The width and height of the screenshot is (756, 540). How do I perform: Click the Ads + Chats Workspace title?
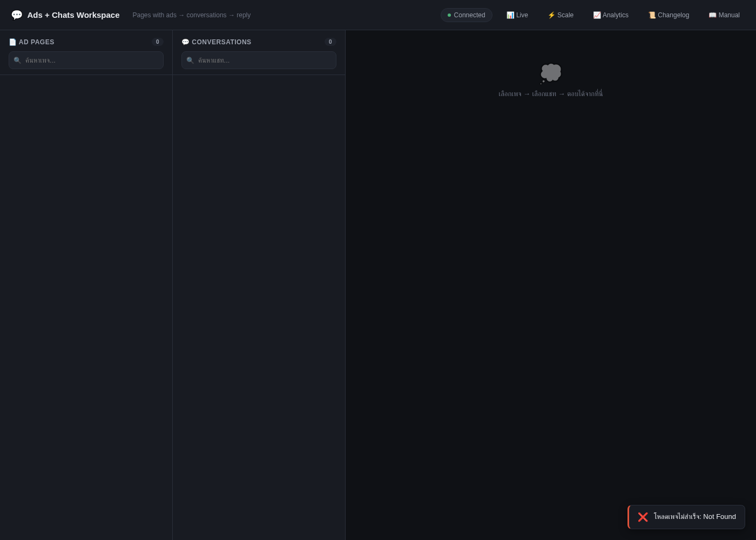(x=73, y=15)
